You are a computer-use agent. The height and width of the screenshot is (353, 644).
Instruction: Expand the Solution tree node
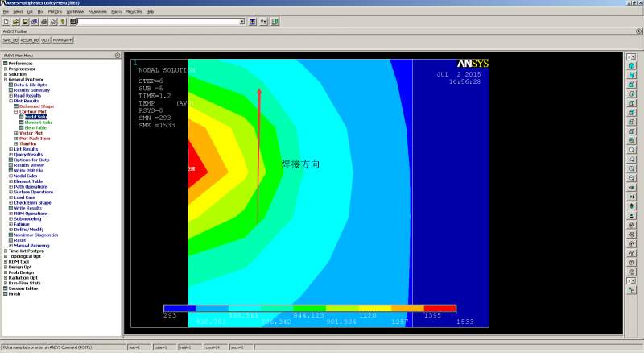(6, 74)
